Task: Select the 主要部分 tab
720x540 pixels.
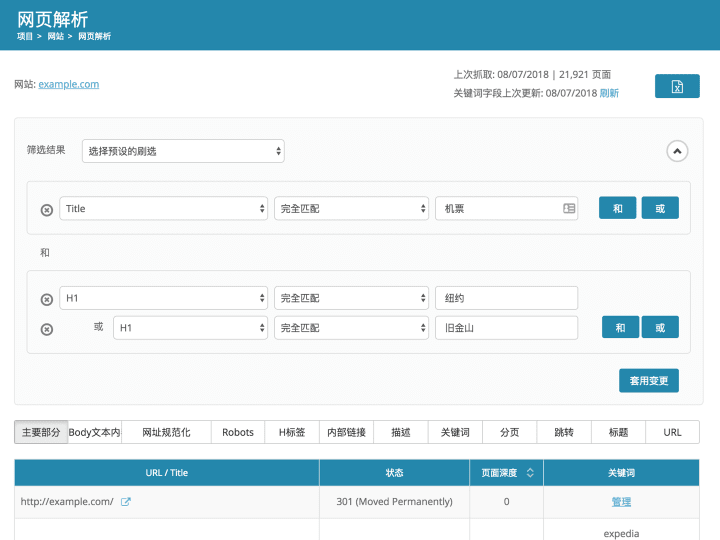Action: coord(41,432)
